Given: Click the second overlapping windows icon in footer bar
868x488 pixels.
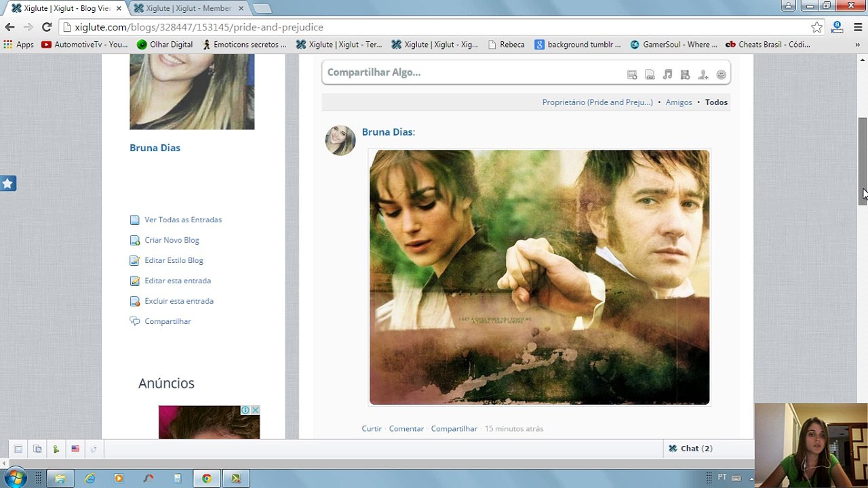Looking at the screenshot, I should coord(37,449).
